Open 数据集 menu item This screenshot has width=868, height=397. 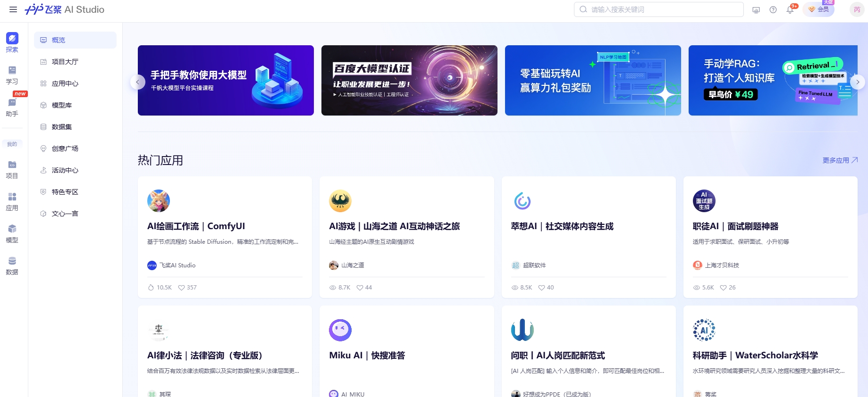pyautogui.click(x=75, y=127)
